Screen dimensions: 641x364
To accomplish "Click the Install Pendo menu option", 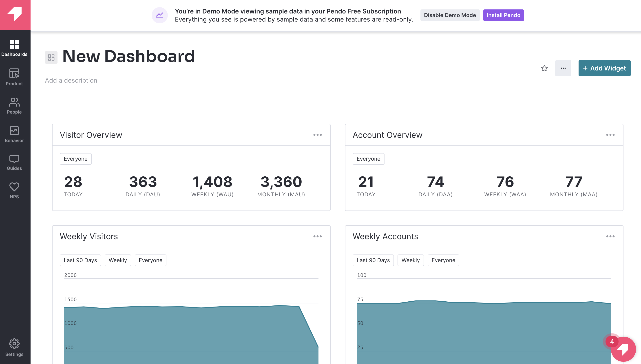I will [x=503, y=15].
